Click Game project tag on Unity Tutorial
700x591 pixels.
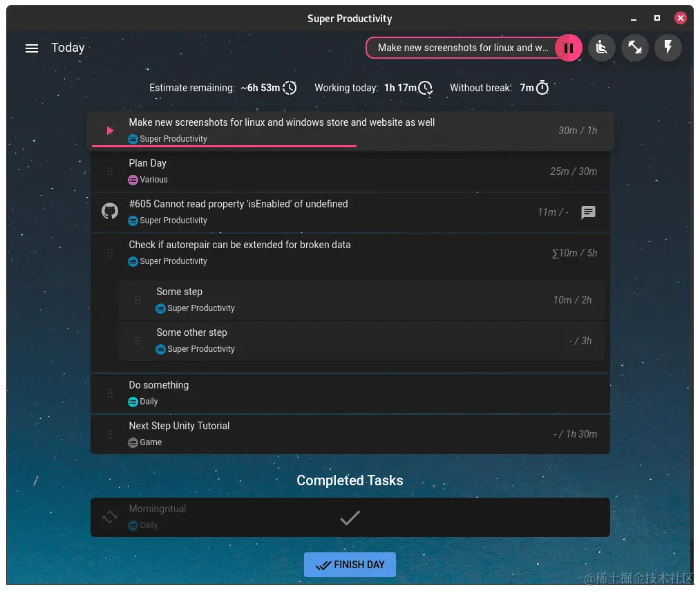[x=145, y=442]
